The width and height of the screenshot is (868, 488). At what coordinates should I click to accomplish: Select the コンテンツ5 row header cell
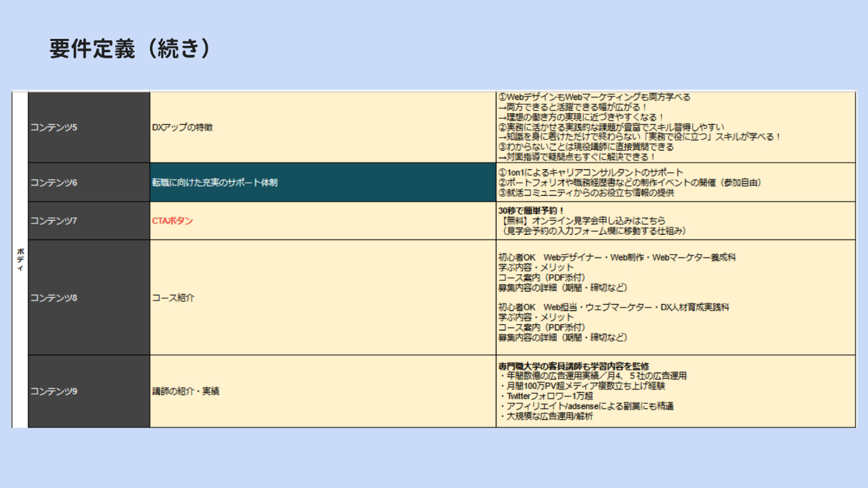tap(88, 127)
